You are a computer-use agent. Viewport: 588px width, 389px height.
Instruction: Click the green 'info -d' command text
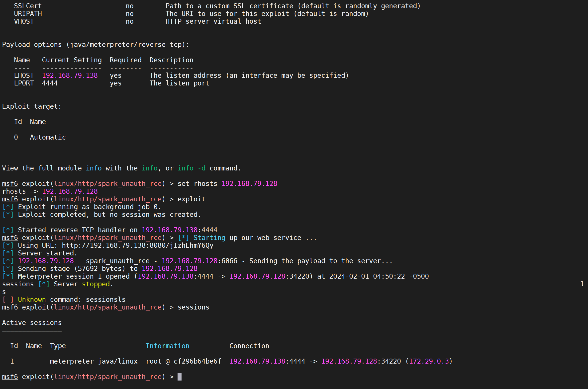tap(192, 168)
